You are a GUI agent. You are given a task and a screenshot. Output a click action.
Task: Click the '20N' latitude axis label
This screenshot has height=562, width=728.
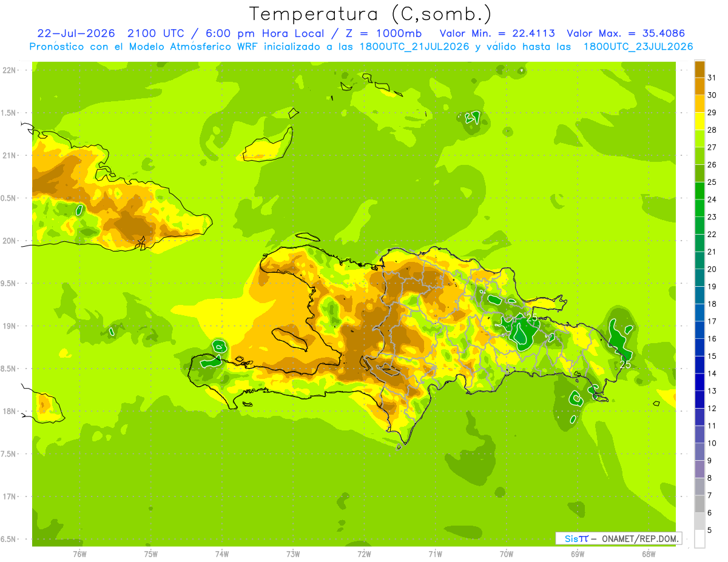pyautogui.click(x=8, y=241)
